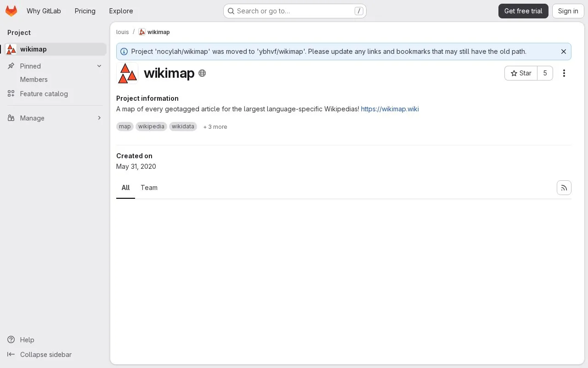Open the RSS feed subscription icon
This screenshot has height=368, width=588.
564,188
